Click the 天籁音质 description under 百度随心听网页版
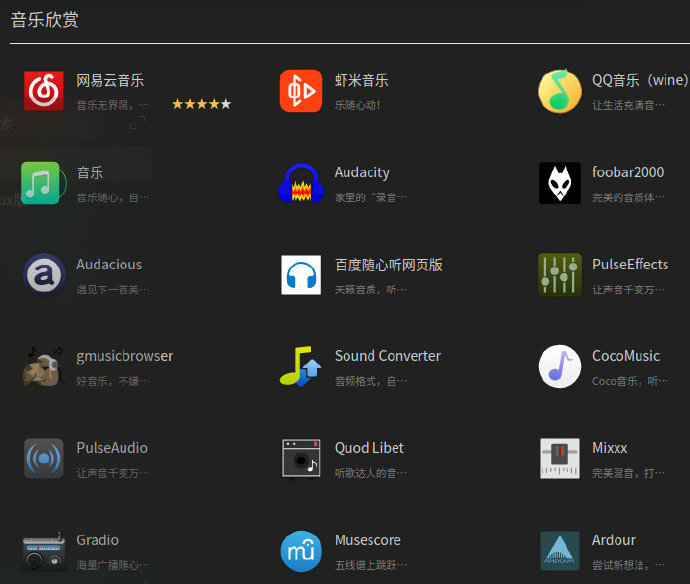 tap(371, 290)
